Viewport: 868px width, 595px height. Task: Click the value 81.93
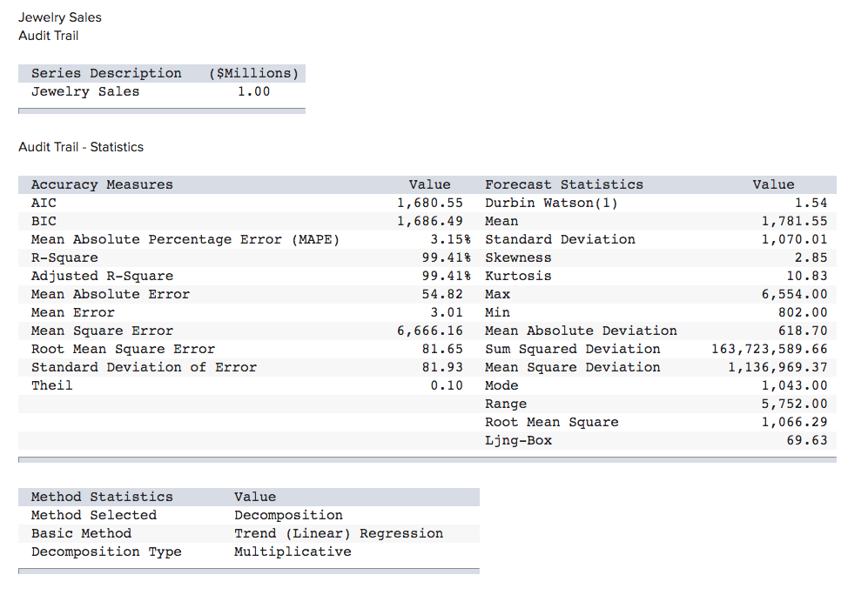click(x=442, y=366)
